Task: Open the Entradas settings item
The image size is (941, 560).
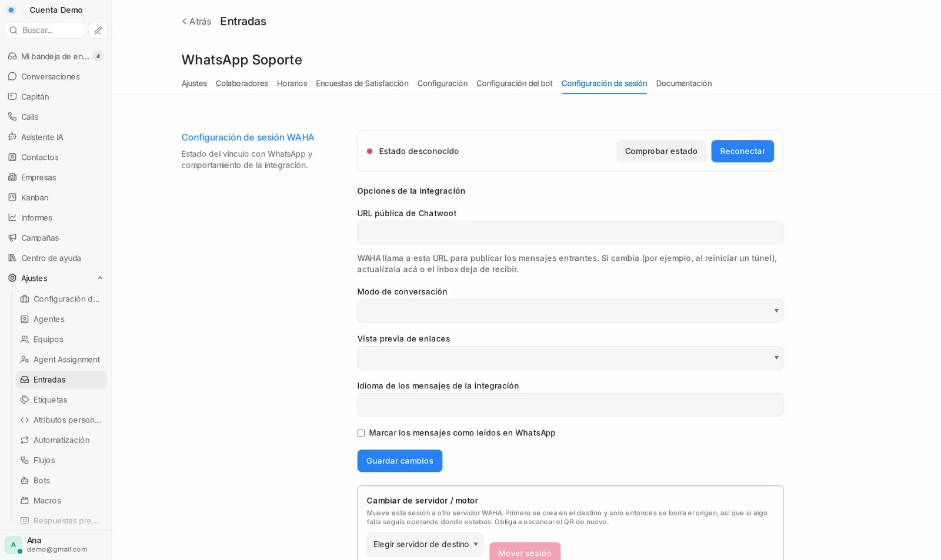Action: (61, 380)
